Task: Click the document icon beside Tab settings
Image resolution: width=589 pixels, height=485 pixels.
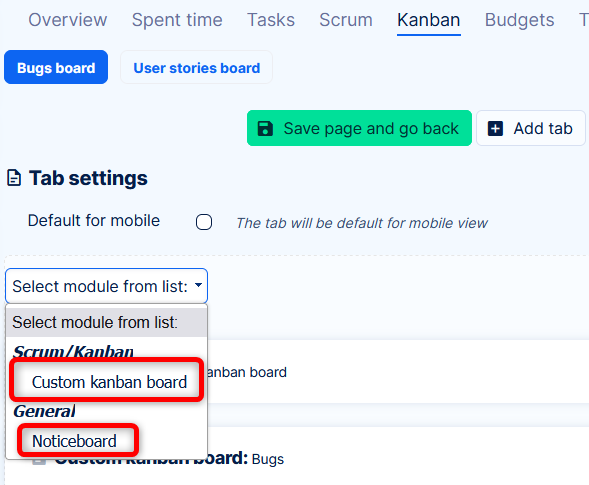Action: click(14, 178)
